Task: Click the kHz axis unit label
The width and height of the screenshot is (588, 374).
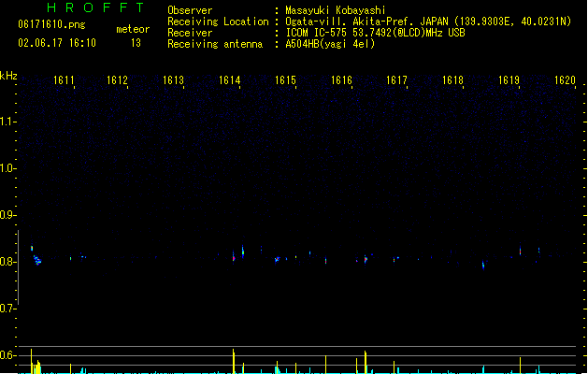Action: (8, 76)
